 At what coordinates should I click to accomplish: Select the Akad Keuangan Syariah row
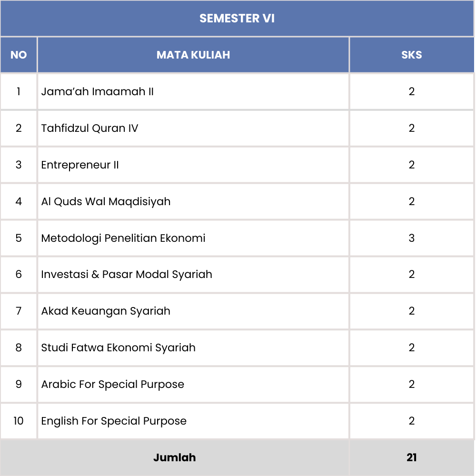tap(106, 311)
